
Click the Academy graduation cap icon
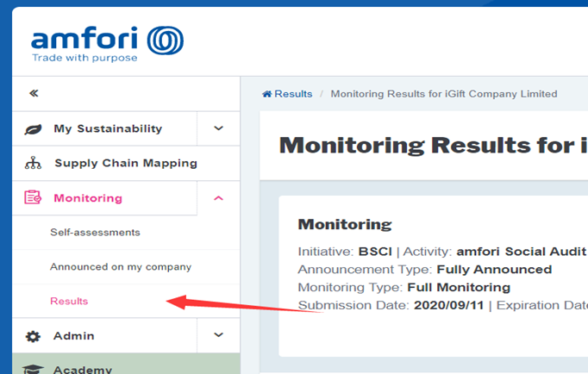coord(34,369)
